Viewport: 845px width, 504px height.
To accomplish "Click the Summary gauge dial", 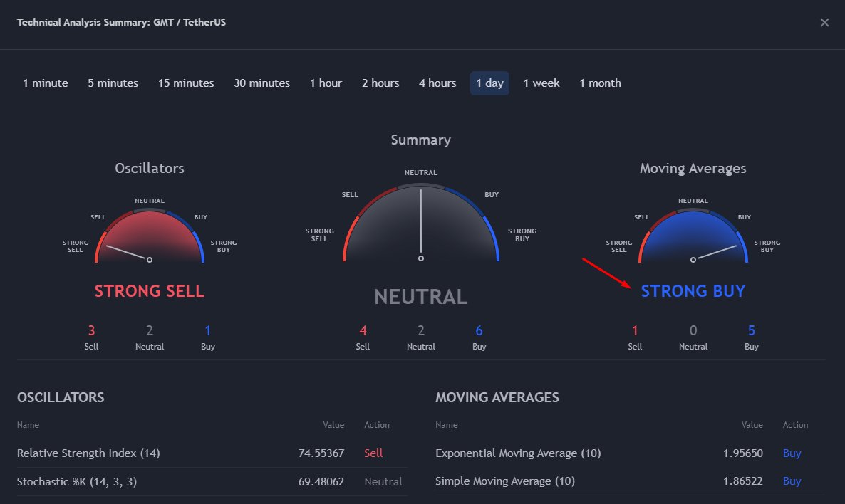I will pos(421,223).
